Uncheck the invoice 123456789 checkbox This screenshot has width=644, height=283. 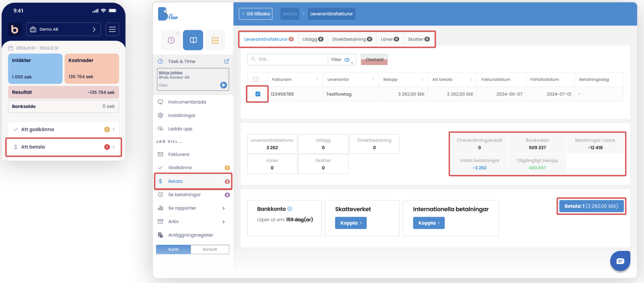pos(258,94)
